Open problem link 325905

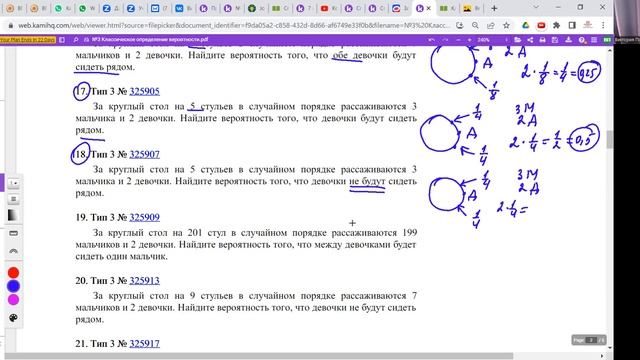click(144, 91)
